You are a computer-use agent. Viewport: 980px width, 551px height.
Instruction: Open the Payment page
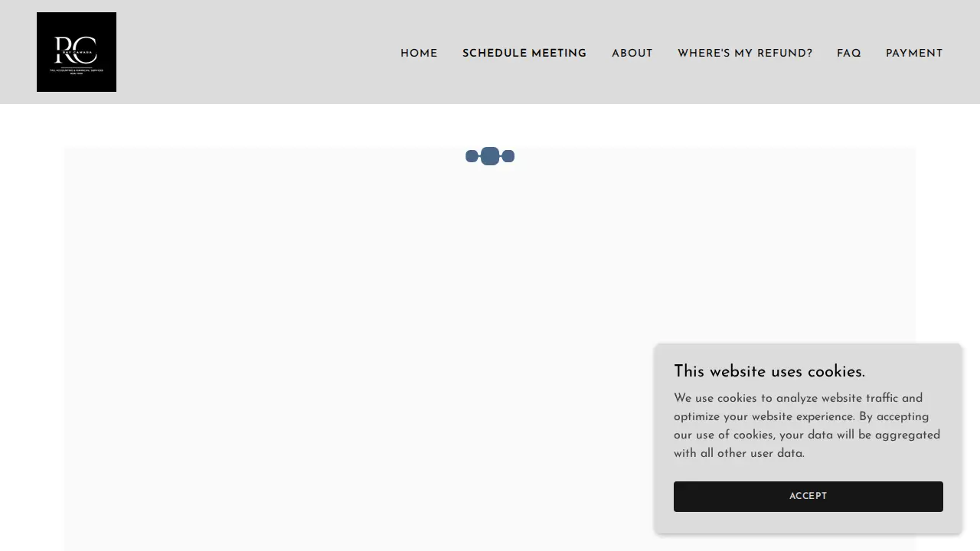(x=914, y=54)
